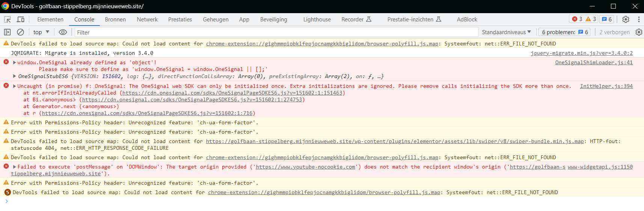The height and width of the screenshot is (211, 644).
Task: Open the Bronnen tab
Action: 115,20
